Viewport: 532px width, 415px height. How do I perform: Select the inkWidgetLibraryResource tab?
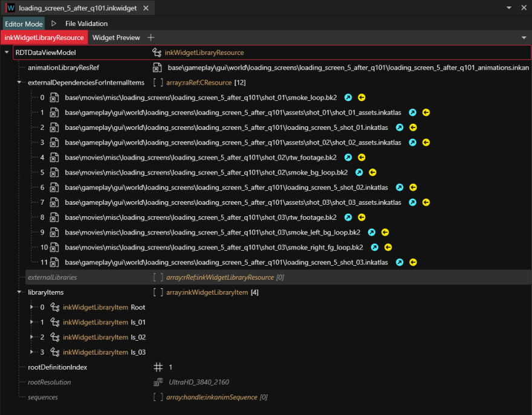44,37
